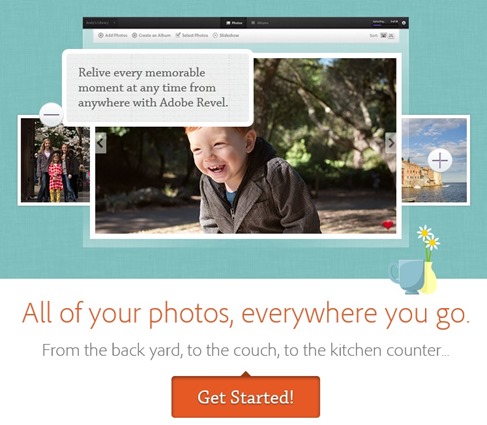Switch to the Albums tab
This screenshot has width=487, height=425.
[x=260, y=23]
